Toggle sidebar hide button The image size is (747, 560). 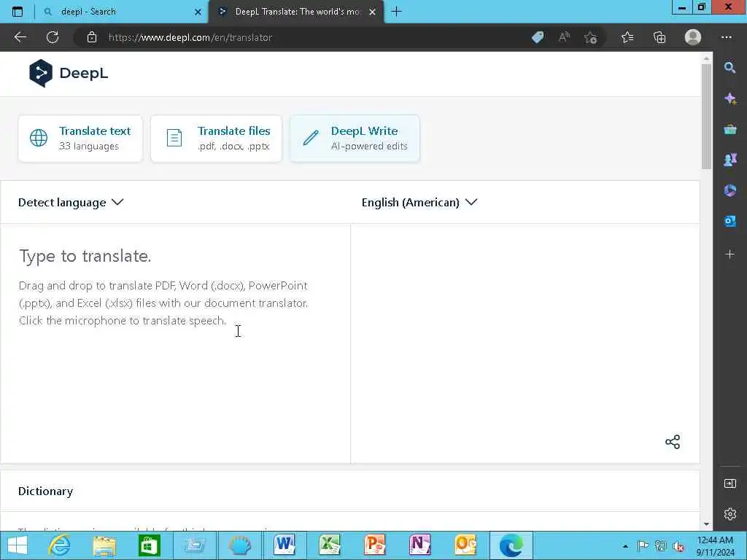pos(729,484)
